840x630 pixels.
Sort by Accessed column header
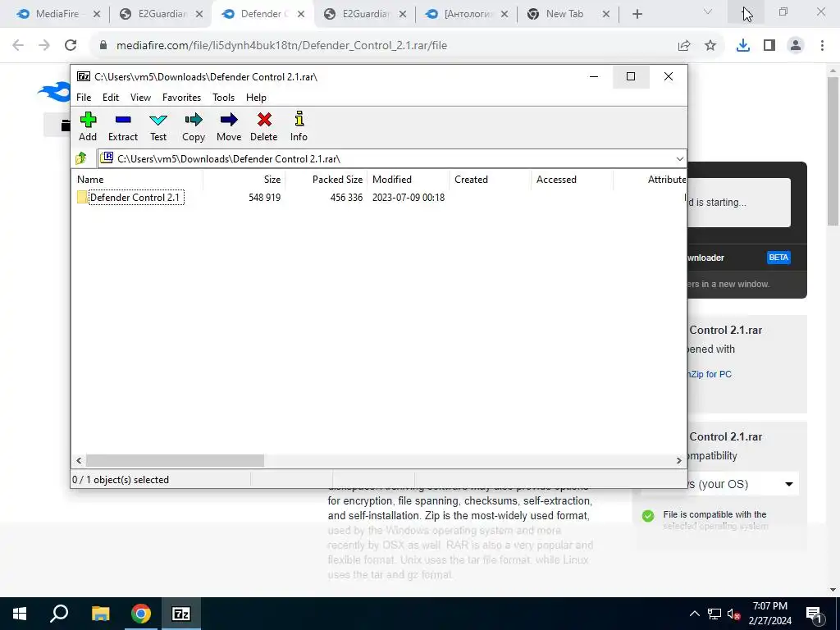(573, 180)
